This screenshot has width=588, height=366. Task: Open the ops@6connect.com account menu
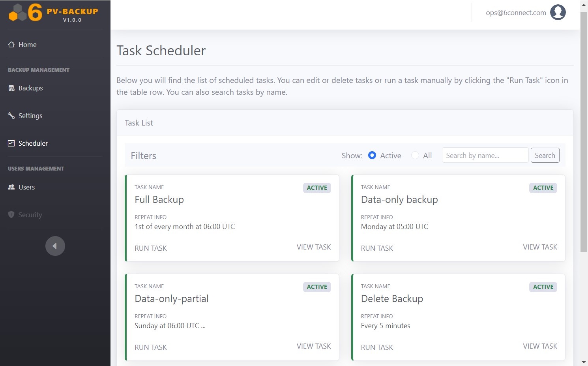[x=516, y=13]
